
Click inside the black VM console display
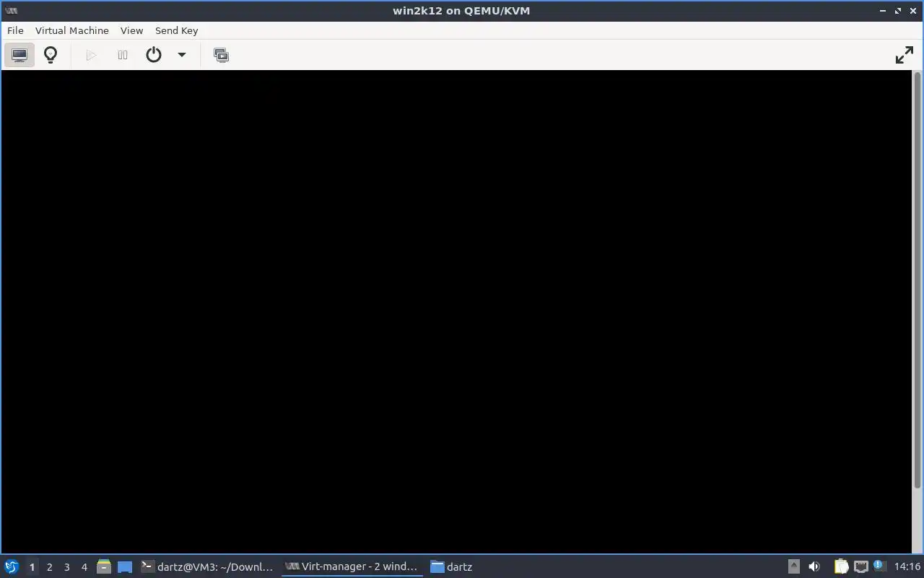tap(457, 312)
